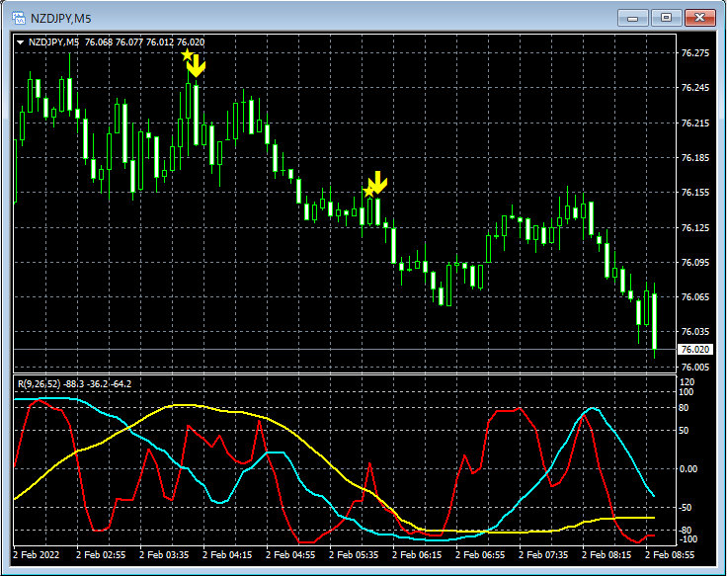This screenshot has width=728, height=576.
Task: Click the NZDJPY,M5 window title text
Action: pyautogui.click(x=61, y=19)
